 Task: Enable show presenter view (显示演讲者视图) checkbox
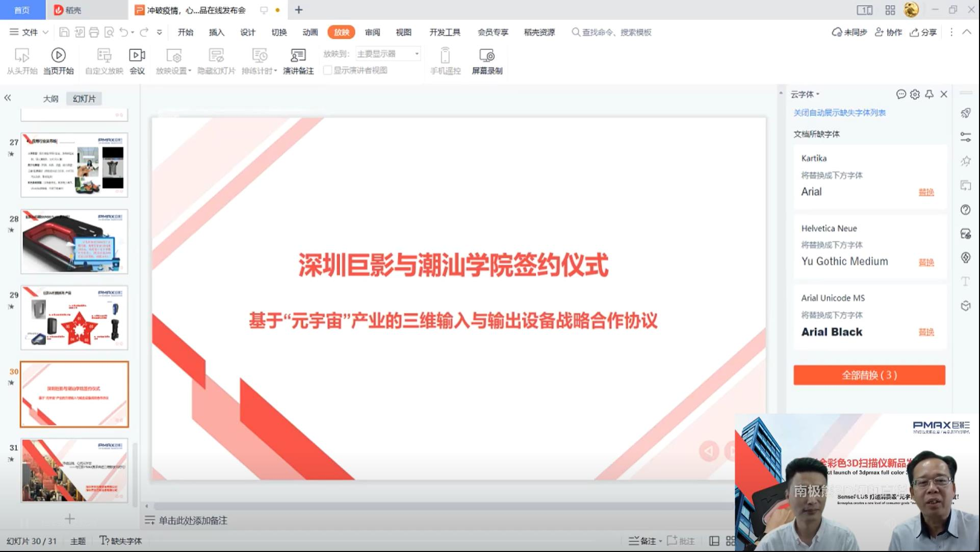(x=328, y=70)
